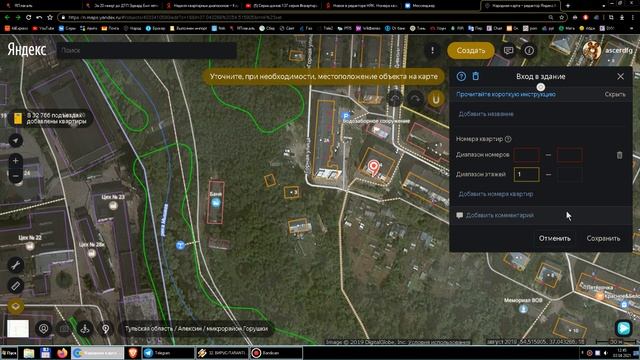Open the 32 766 подъездам notification

[51, 118]
